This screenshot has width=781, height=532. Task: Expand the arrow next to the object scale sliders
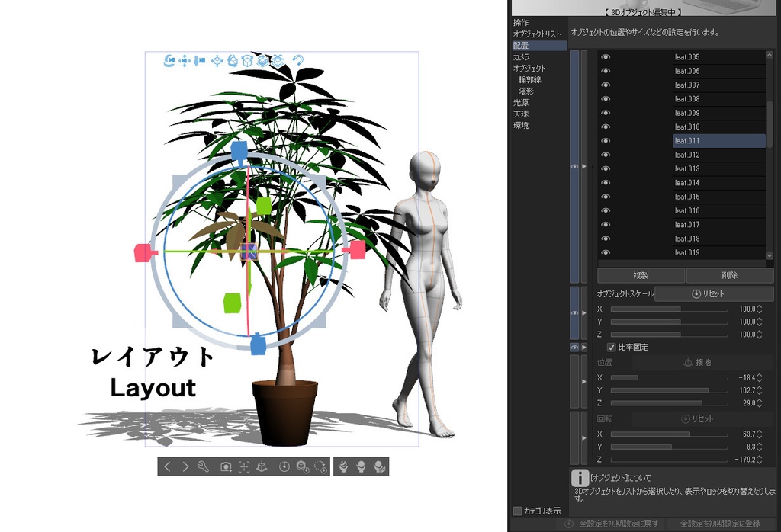pyautogui.click(x=584, y=312)
